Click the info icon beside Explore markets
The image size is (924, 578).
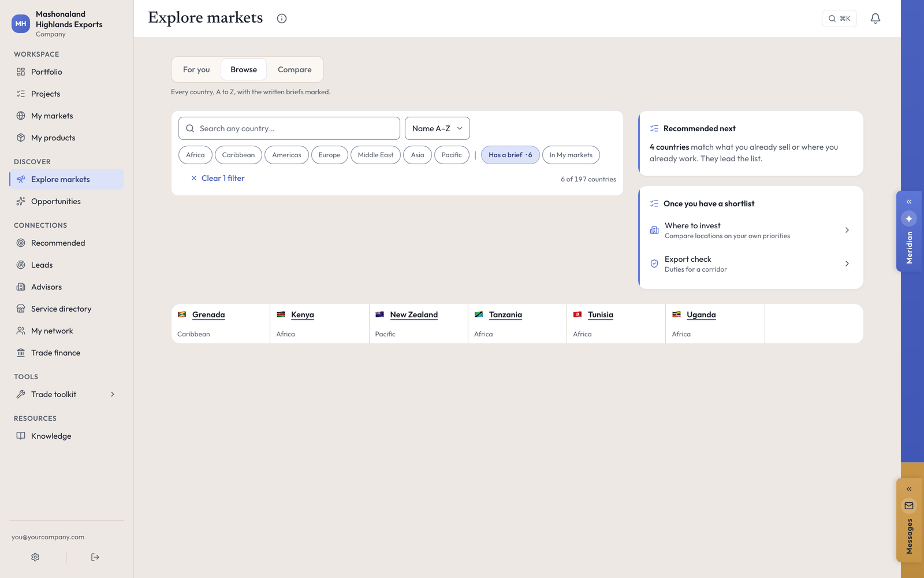(x=282, y=18)
